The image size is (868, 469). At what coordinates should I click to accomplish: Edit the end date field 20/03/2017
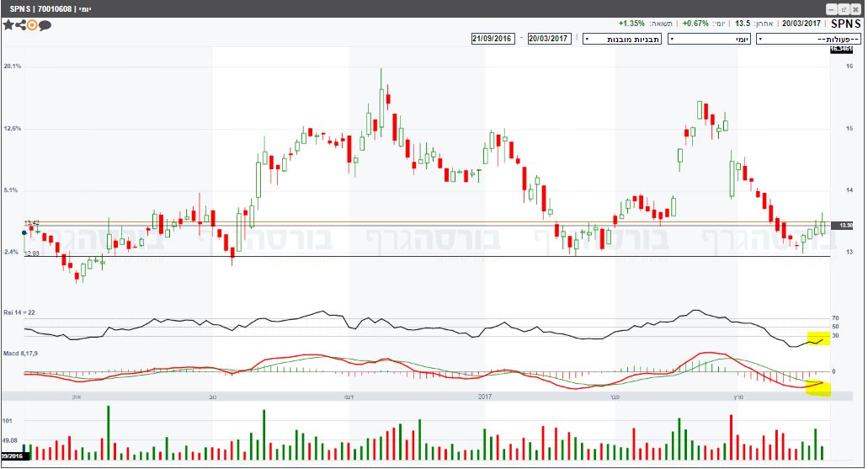click(x=549, y=39)
